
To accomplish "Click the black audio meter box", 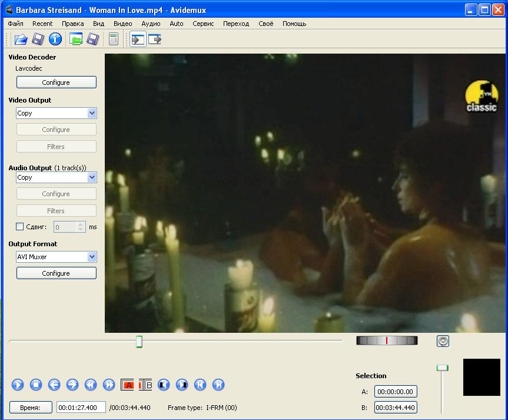I will [482, 377].
